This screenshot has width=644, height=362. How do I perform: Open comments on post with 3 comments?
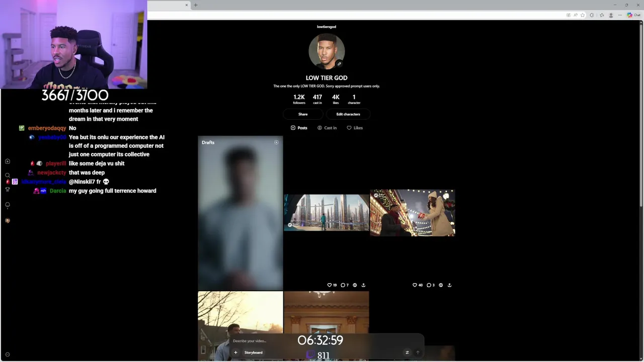tap(431, 285)
